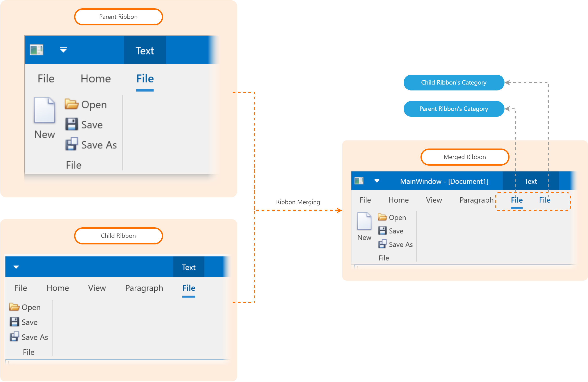
Task: Click the Save floppy icon in Parent Ribbon
Action: pos(71,124)
